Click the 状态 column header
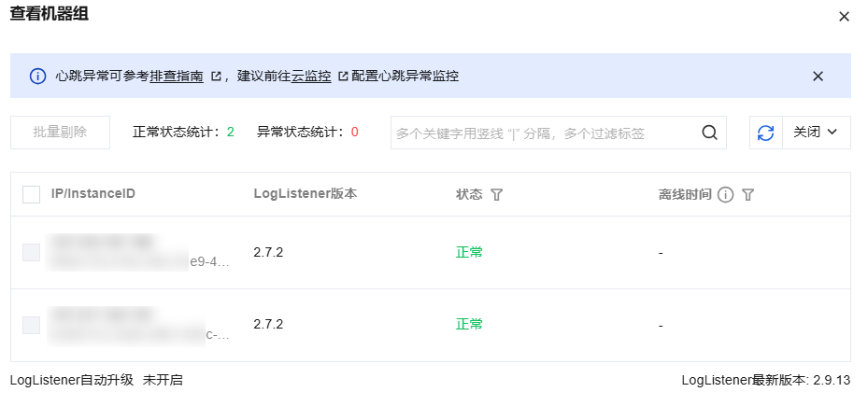The width and height of the screenshot is (868, 406). pos(469,194)
